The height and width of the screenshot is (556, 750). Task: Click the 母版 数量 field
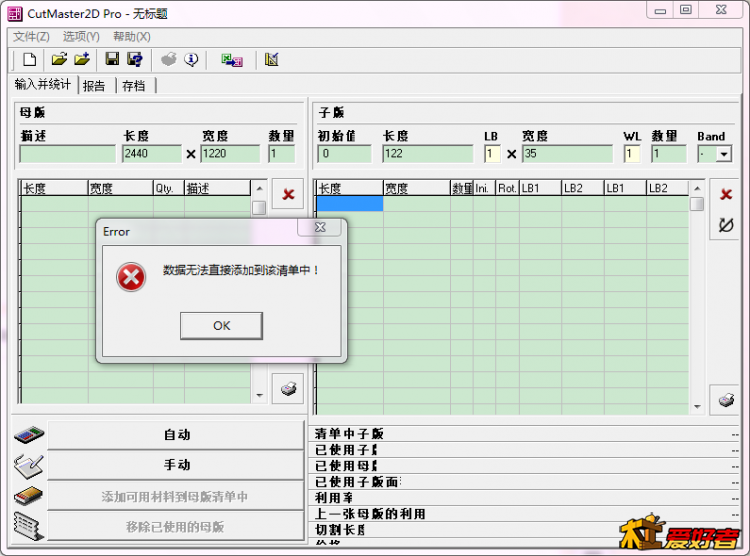point(281,154)
